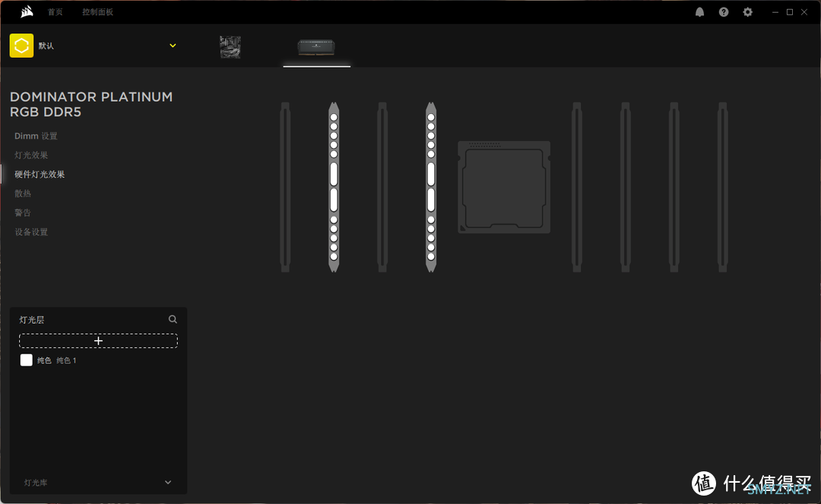Open the help question mark icon
The image size is (821, 504).
[x=724, y=12]
